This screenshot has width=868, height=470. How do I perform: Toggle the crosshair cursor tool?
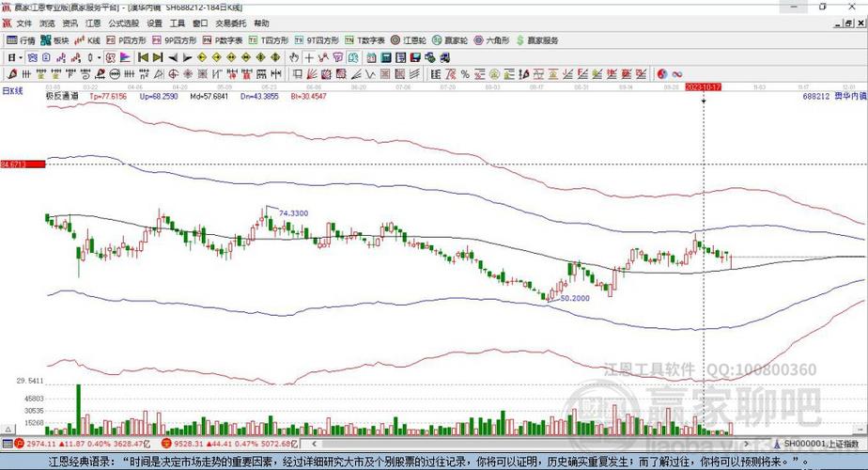[x=308, y=57]
